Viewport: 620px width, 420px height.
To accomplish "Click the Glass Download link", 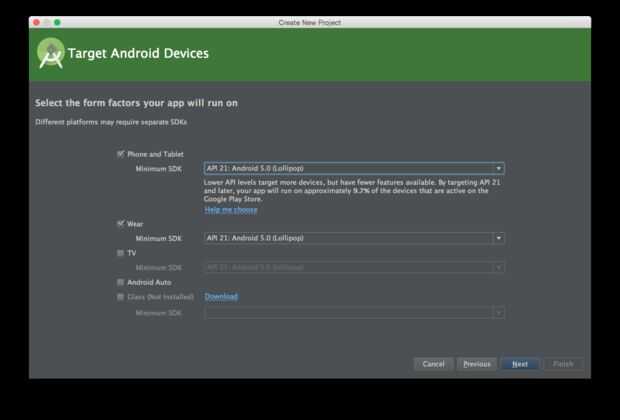I will pos(221,296).
